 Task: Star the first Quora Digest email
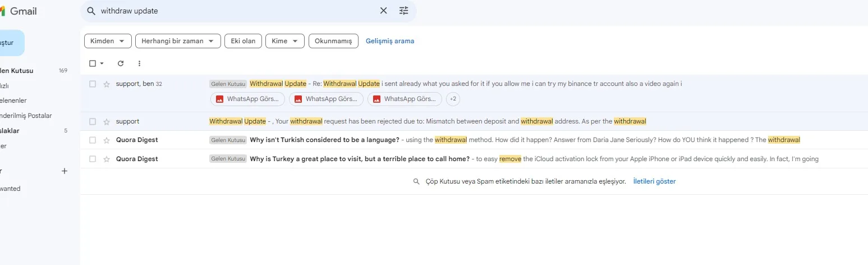107,140
